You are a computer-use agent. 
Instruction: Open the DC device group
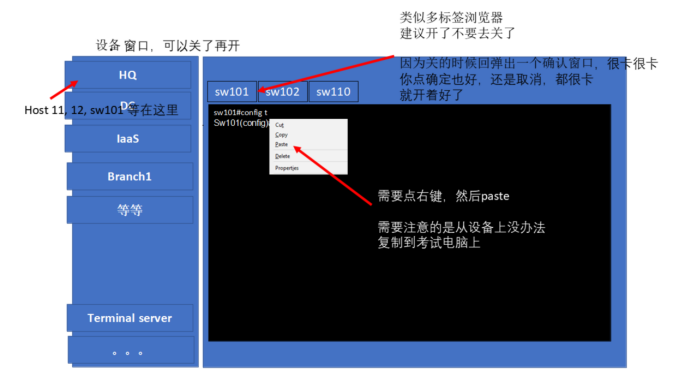click(128, 106)
